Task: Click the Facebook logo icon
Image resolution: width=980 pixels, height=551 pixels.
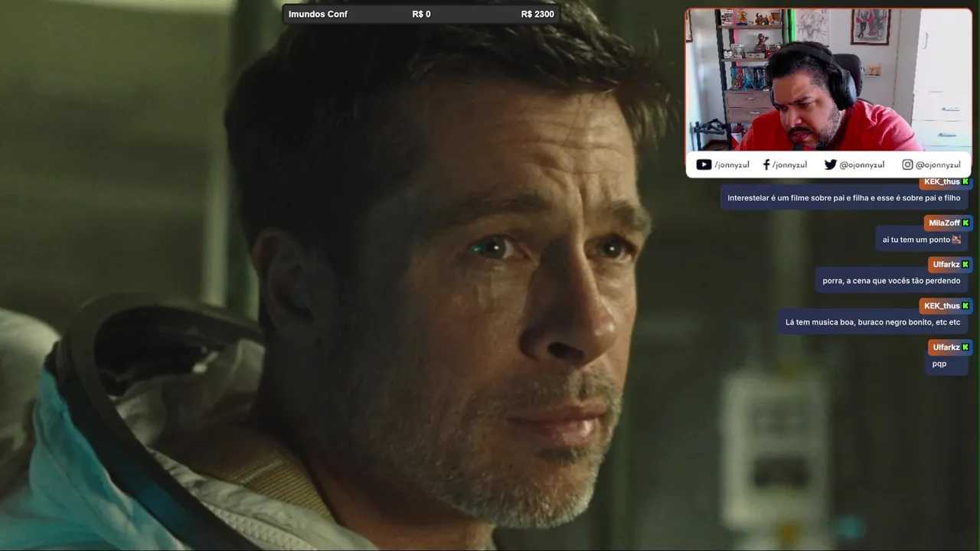Action: (766, 165)
